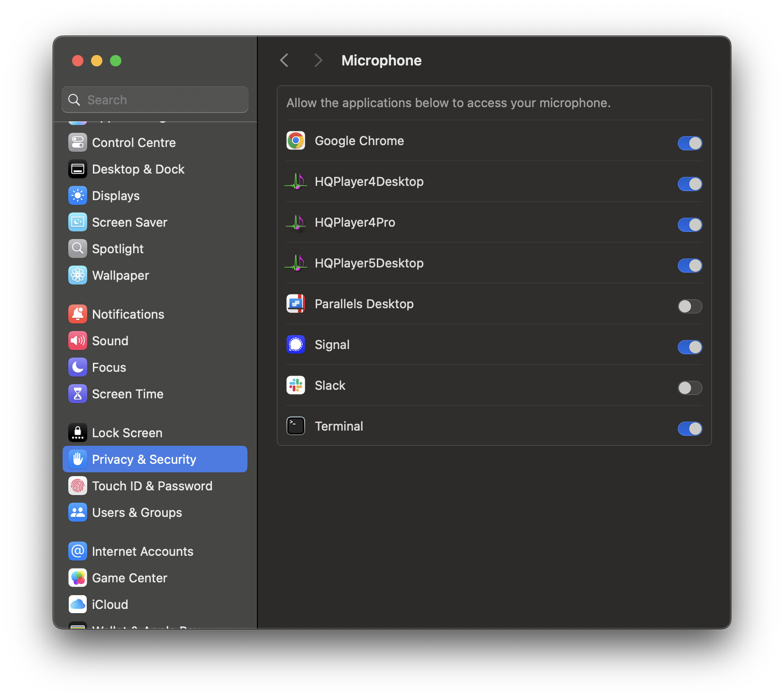Screen dimensions: 784x699
Task: Open Wallpaper settings
Action: [155, 275]
